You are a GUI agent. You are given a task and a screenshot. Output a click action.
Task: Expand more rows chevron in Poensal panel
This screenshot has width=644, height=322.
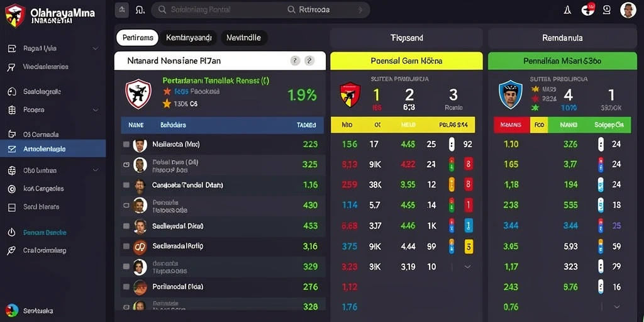pyautogui.click(x=467, y=267)
